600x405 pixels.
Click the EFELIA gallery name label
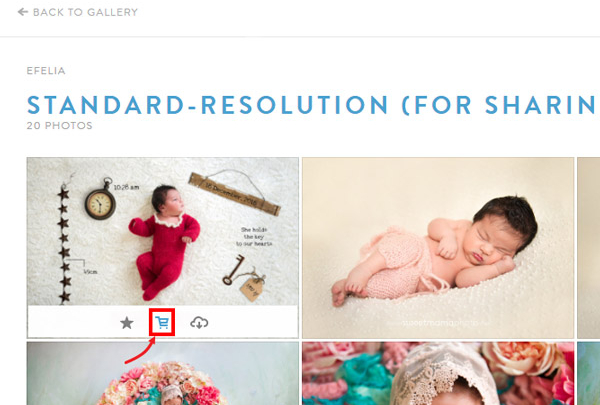tap(46, 71)
